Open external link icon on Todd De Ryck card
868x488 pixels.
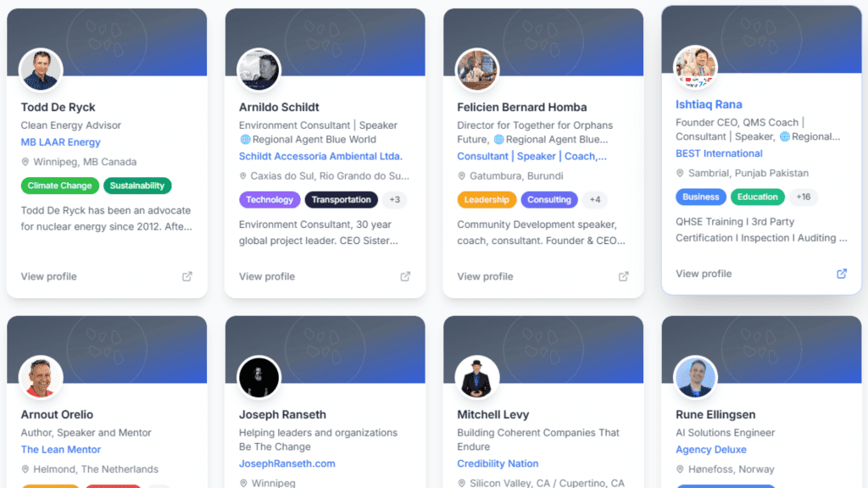coord(187,276)
